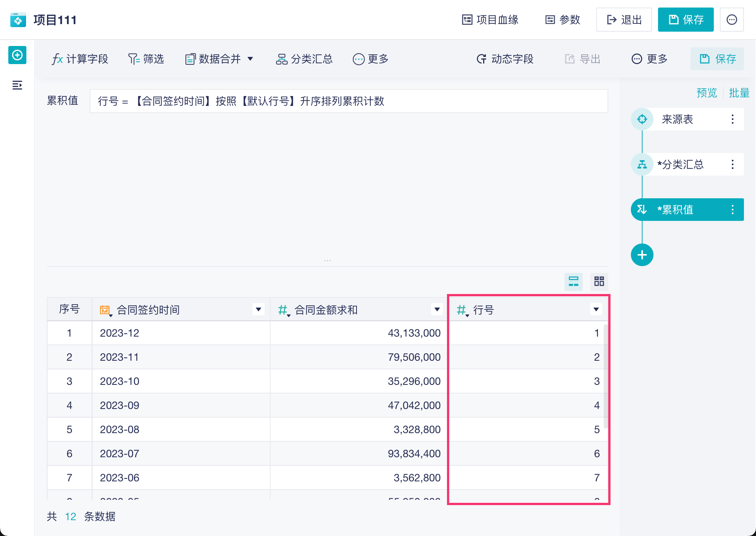Click the table vertical scrollbar

[x=605, y=377]
